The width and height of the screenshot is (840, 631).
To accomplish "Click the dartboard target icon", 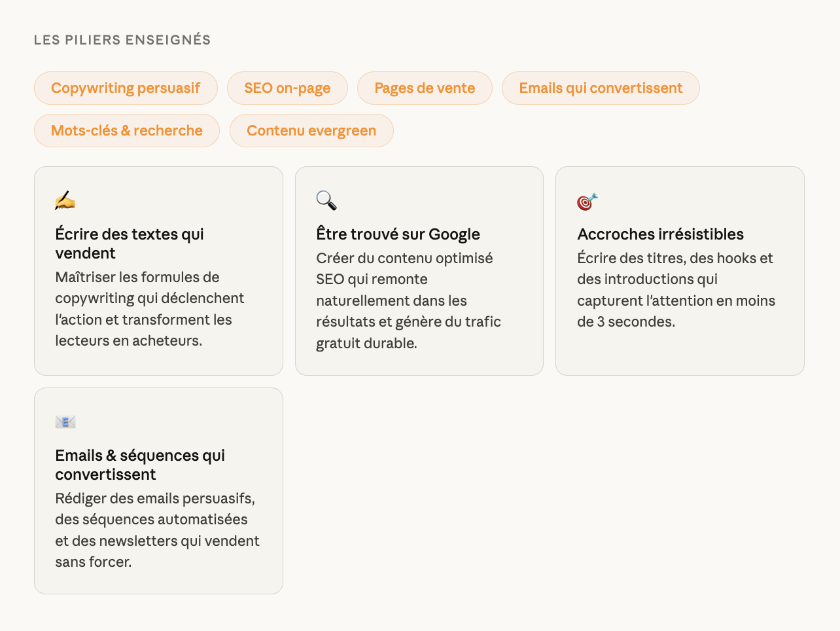I will [587, 202].
